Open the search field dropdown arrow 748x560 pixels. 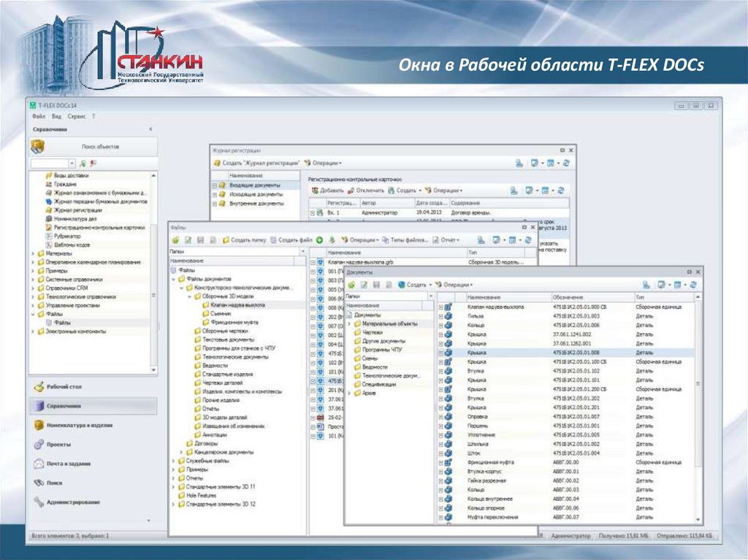tap(72, 164)
